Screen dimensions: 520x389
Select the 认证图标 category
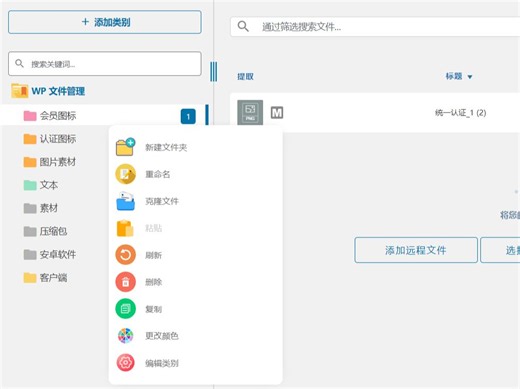(58, 139)
